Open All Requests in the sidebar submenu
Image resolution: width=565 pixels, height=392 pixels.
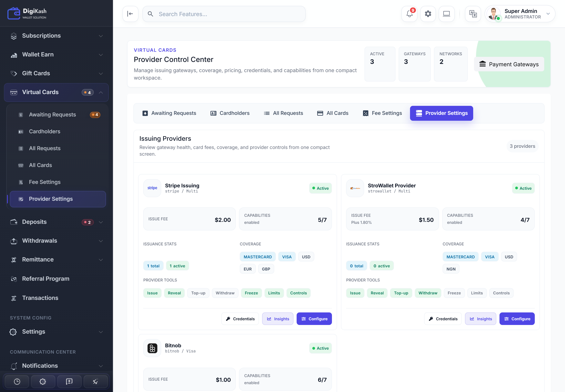pyautogui.click(x=58, y=148)
